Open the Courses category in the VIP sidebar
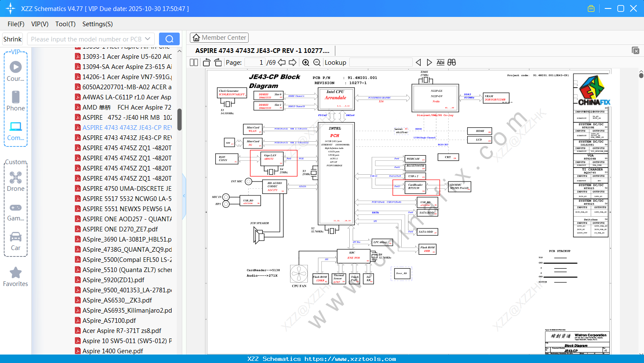 (16, 71)
